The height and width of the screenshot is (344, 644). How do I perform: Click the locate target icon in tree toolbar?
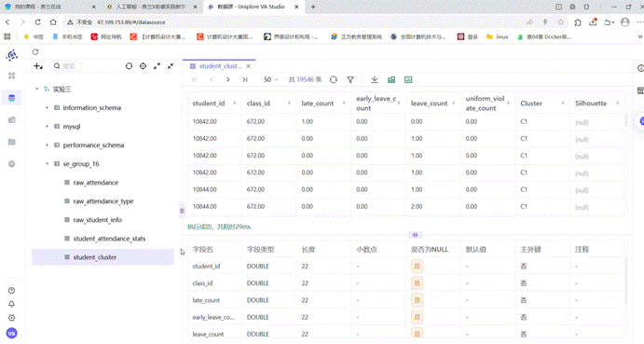143,66
